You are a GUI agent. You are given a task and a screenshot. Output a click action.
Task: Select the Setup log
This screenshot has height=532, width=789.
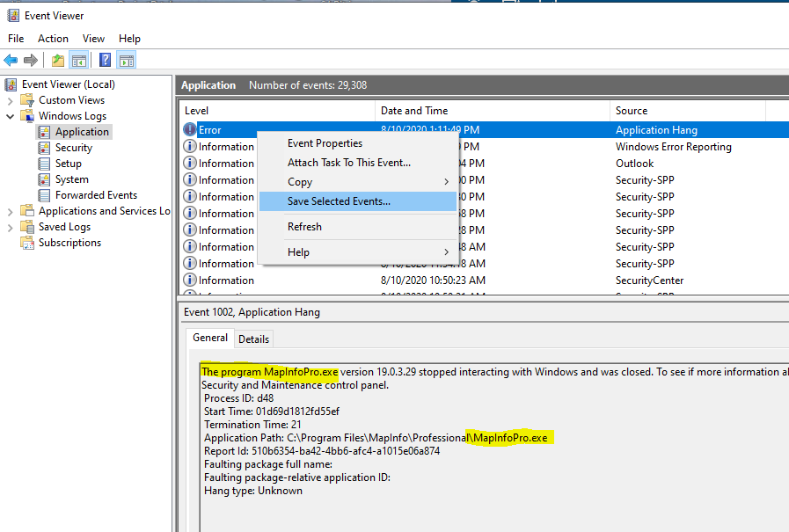69,164
